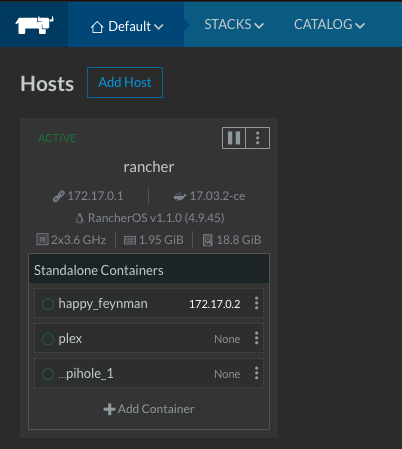Click the happy_feynman status circle
The image size is (402, 449).
click(x=48, y=304)
